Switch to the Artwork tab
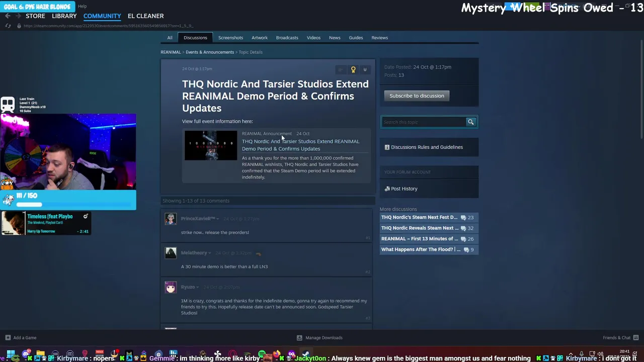The image size is (644, 362). click(260, 38)
